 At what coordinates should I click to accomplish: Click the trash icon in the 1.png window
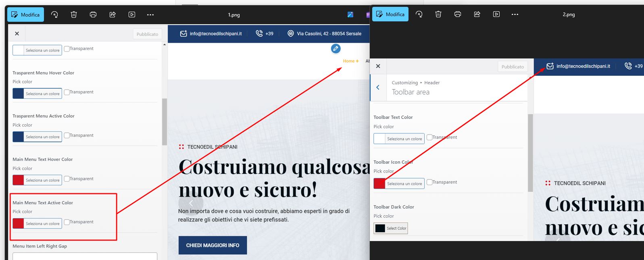[74, 15]
